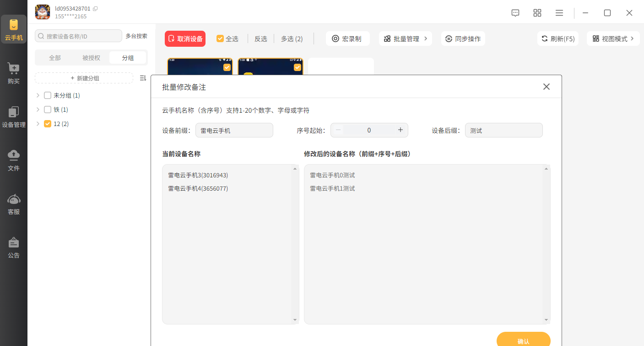Increase 序号起始 with plus button
The image size is (644, 346).
[x=400, y=130]
